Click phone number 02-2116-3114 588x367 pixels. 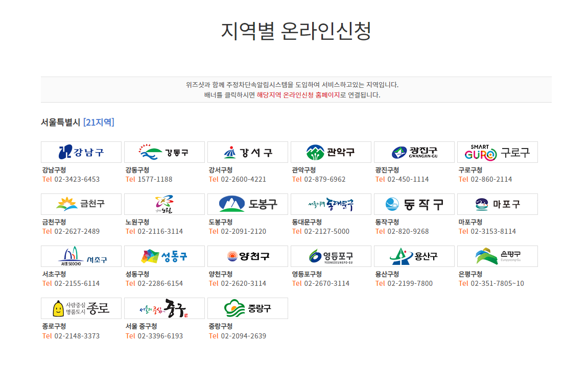[160, 232]
